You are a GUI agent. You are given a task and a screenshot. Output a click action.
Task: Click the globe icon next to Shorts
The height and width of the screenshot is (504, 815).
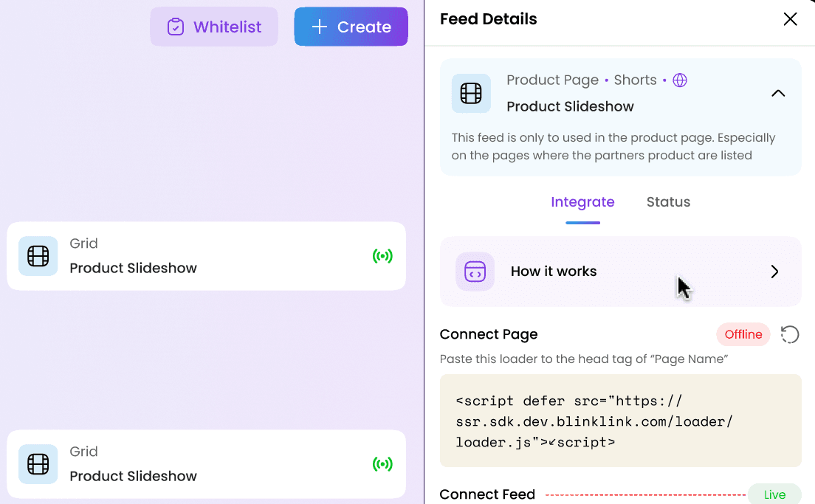(x=680, y=80)
